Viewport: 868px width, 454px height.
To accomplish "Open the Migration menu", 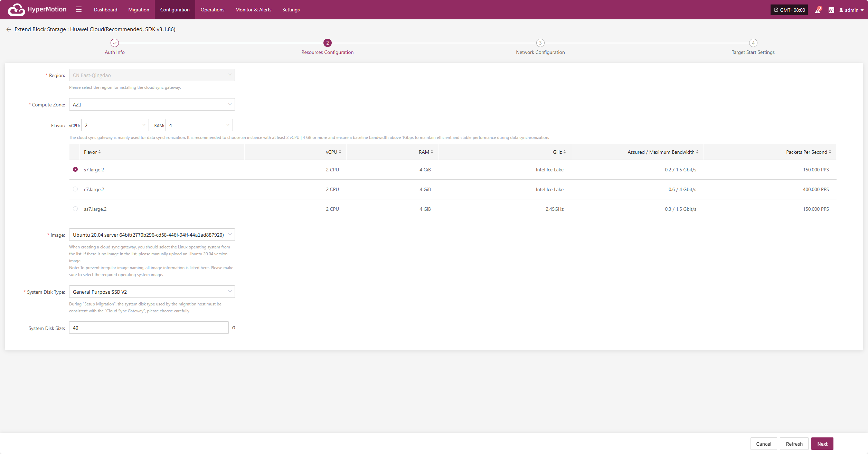I will (x=139, y=10).
